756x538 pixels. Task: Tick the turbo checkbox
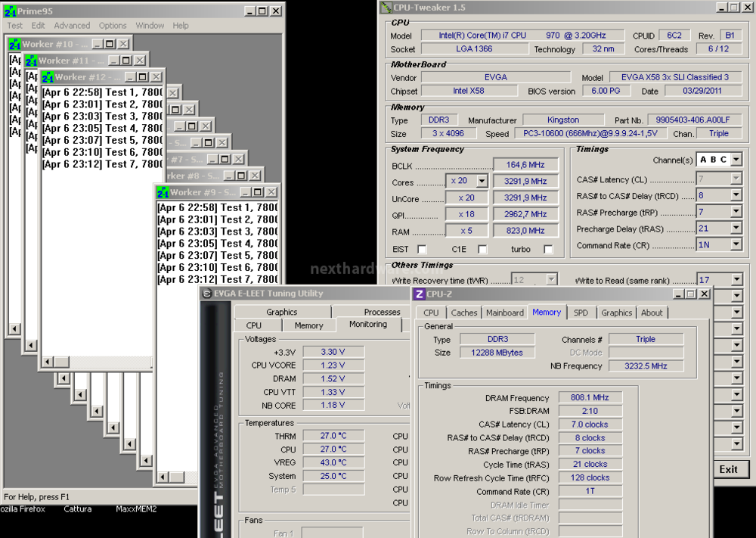coord(547,250)
